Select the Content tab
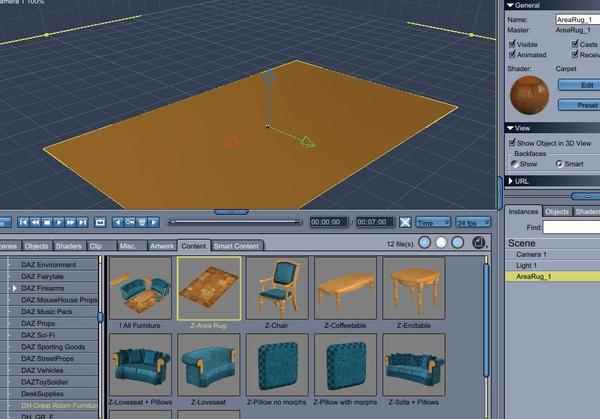 (194, 246)
